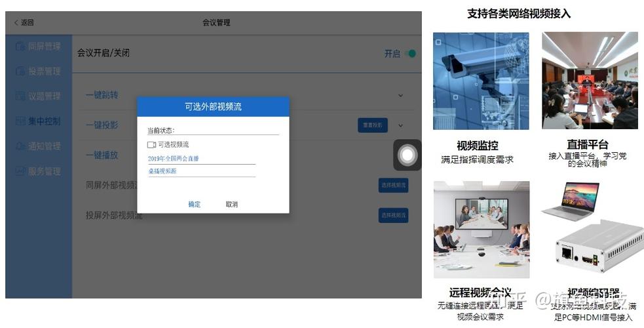644x328 pixels.
Task: Click 选择视频流 for 同屏外部视频流
Action: (393, 186)
